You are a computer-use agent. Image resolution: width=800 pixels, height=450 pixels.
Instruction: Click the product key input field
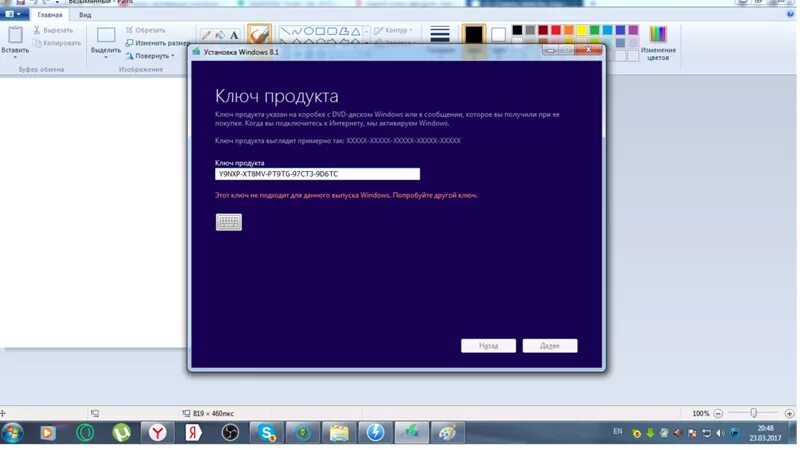point(317,174)
